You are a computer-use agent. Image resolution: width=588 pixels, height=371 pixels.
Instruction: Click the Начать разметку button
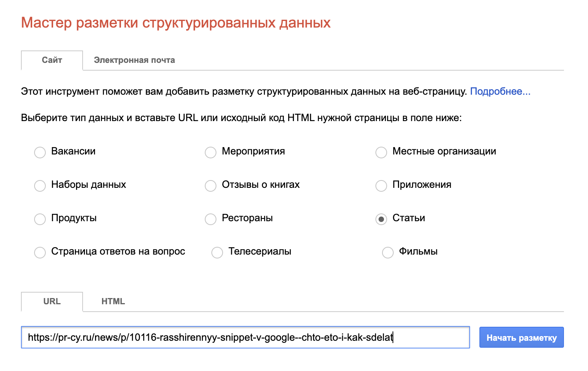(x=521, y=338)
